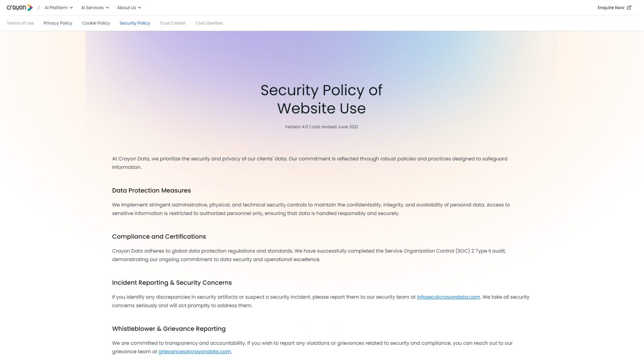Image resolution: width=644 pixels, height=359 pixels.
Task: Click the Crayon logo
Action: point(19,8)
